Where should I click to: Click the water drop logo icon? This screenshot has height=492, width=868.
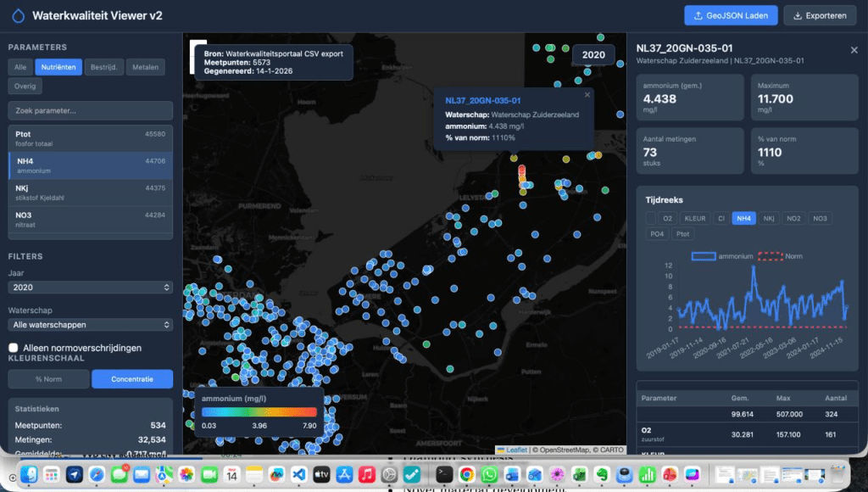pos(19,15)
